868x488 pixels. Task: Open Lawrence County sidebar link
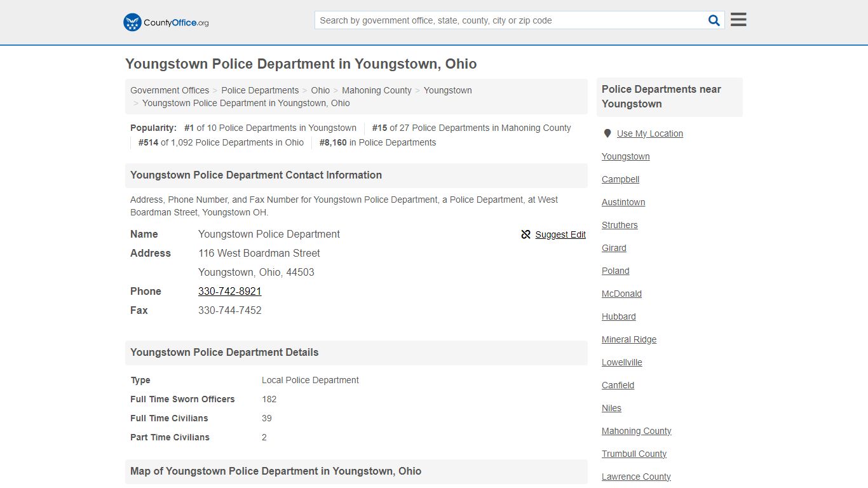pyautogui.click(x=636, y=477)
